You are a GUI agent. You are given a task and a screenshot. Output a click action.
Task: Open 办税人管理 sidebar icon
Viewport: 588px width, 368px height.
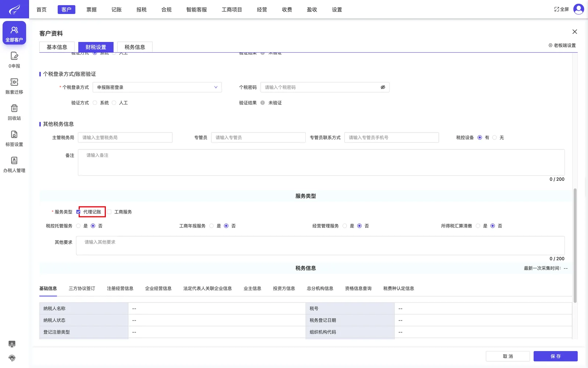tap(14, 164)
